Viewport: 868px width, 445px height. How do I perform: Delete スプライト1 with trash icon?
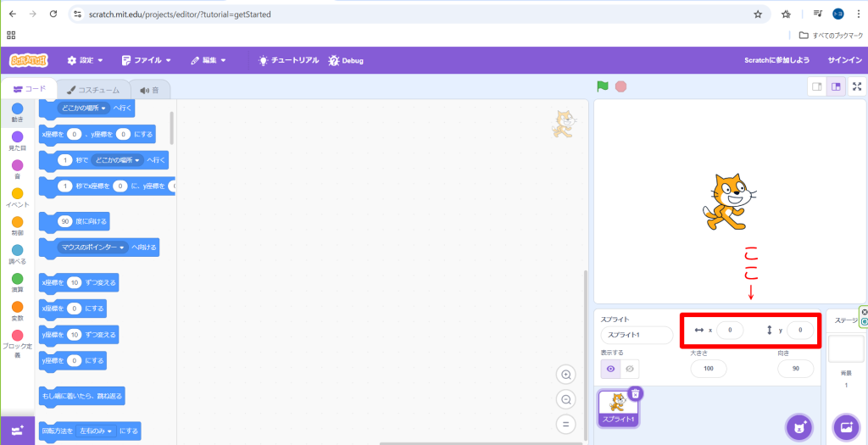636,393
